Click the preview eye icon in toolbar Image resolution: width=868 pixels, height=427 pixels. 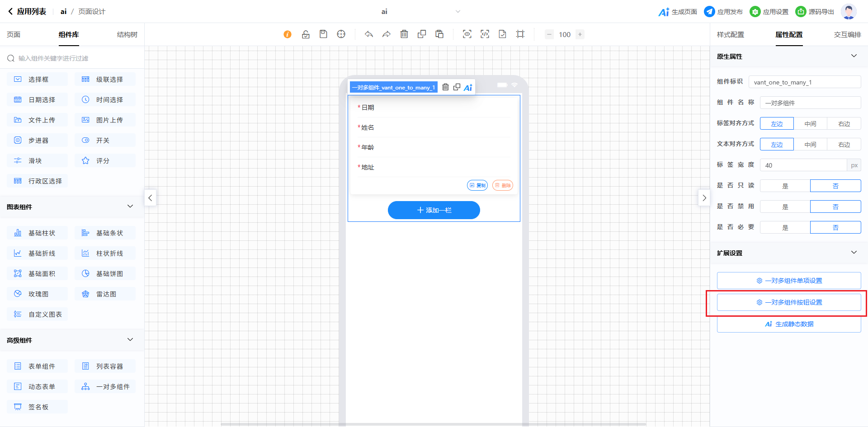(x=467, y=34)
